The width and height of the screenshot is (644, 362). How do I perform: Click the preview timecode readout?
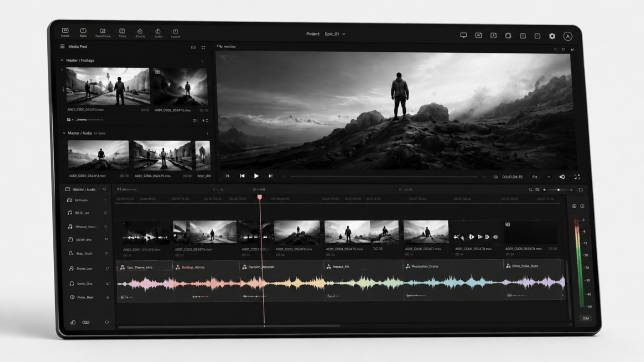tap(512, 177)
